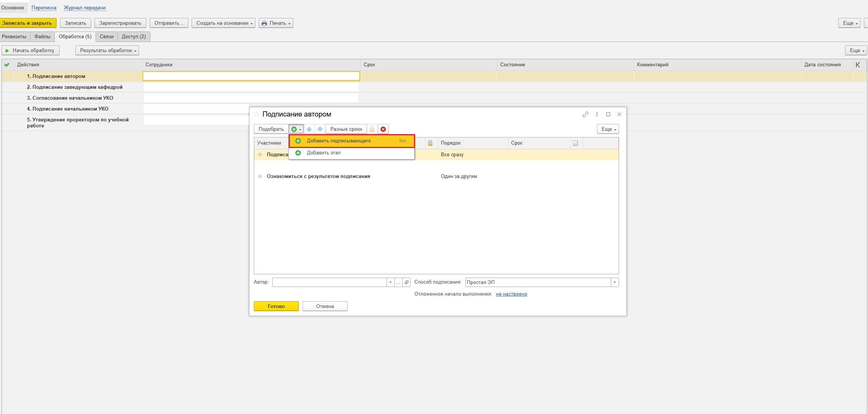
Task: Click the Готово button
Action: (276, 306)
